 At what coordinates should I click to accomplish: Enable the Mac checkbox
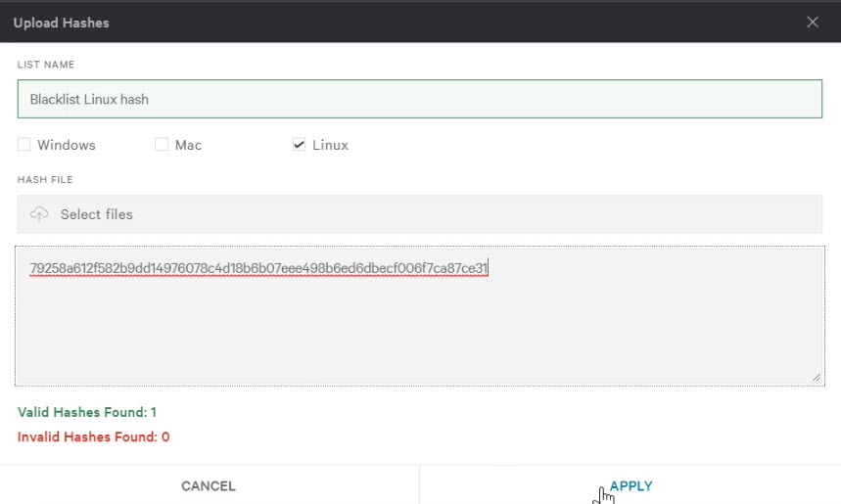162,145
